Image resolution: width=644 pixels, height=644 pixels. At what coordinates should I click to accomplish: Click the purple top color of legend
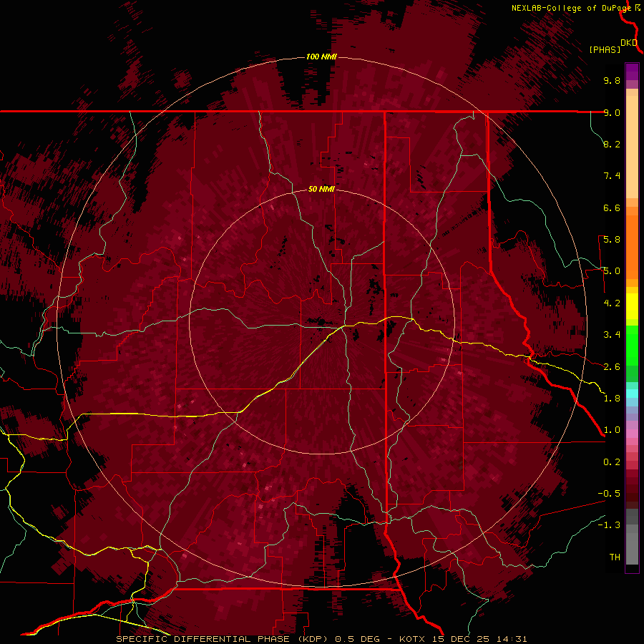pos(632,72)
